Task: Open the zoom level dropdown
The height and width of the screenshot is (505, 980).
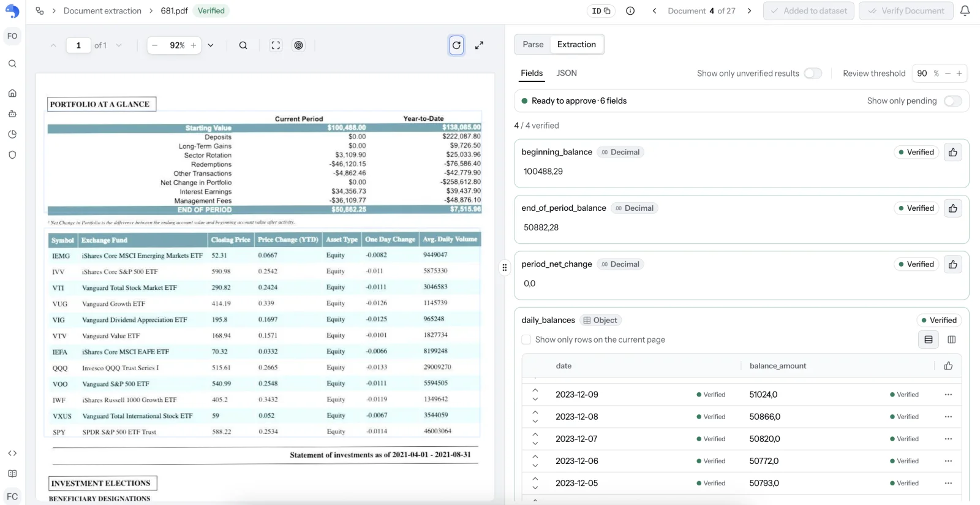Action: click(211, 45)
